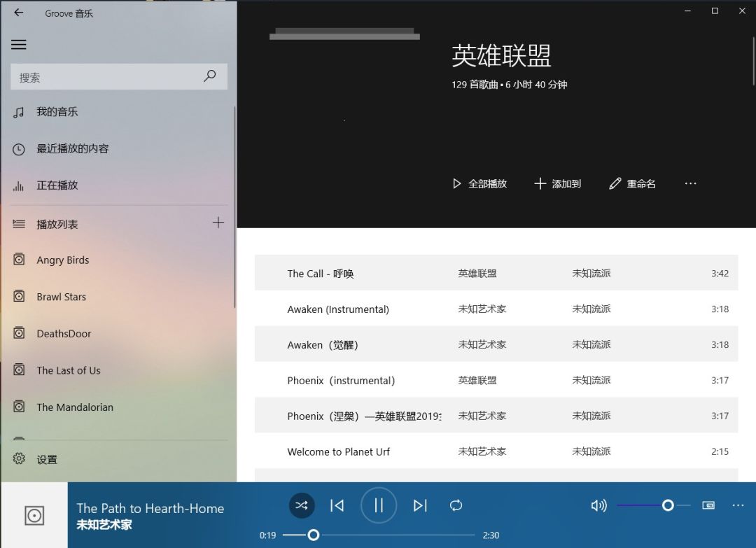Image resolution: width=756 pixels, height=548 pixels.
Task: Click the equalizer bars icon for Now Playing
Action: pos(18,186)
